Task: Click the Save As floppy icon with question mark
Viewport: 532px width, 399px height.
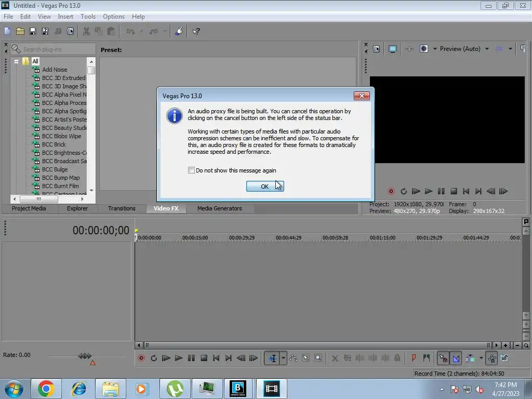Action: click(x=45, y=32)
